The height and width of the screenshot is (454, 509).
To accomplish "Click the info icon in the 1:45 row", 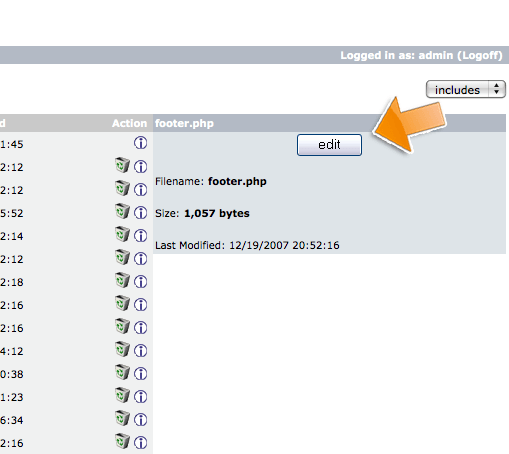I will pyautogui.click(x=140, y=143).
